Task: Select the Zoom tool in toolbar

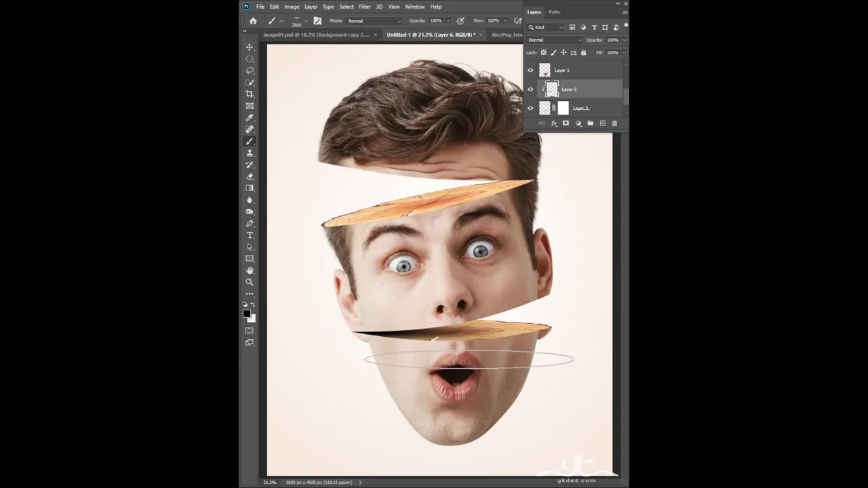Action: [x=250, y=282]
